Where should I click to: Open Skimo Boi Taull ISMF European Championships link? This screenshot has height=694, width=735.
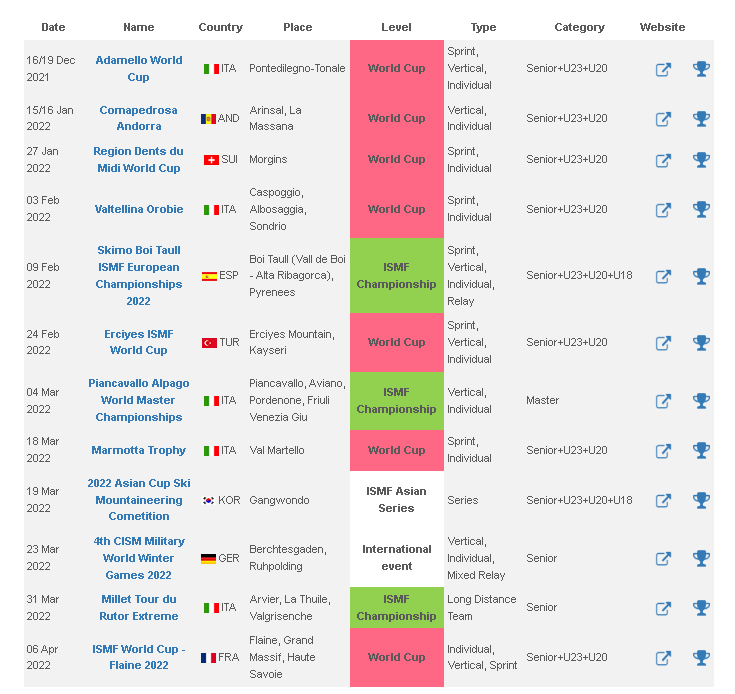[139, 276]
